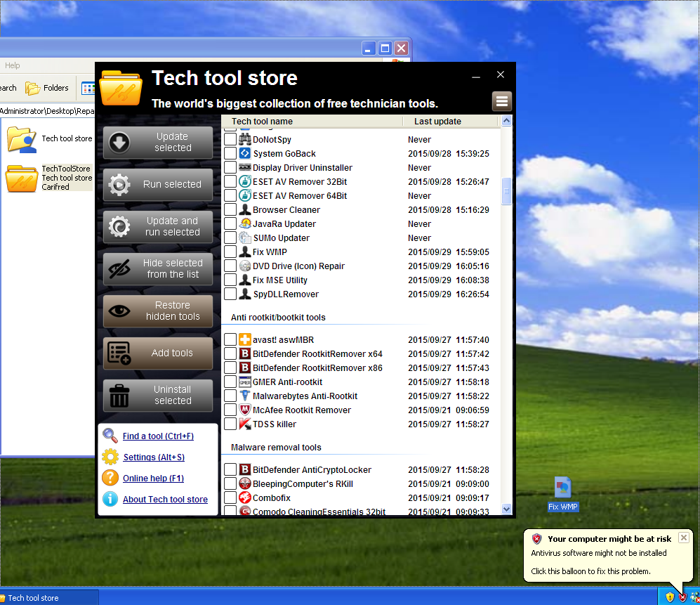Select the Fix MSE Utility row text

pyautogui.click(x=280, y=280)
